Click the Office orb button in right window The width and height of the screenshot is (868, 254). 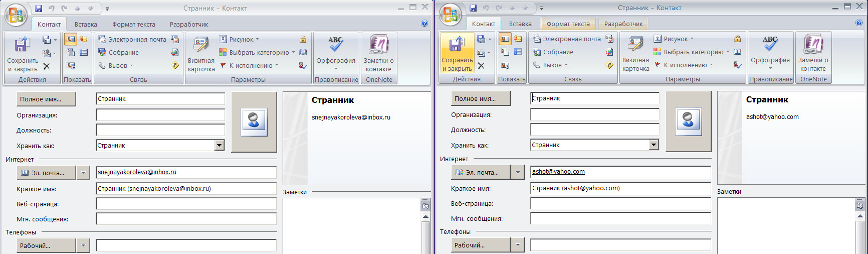pos(450,15)
